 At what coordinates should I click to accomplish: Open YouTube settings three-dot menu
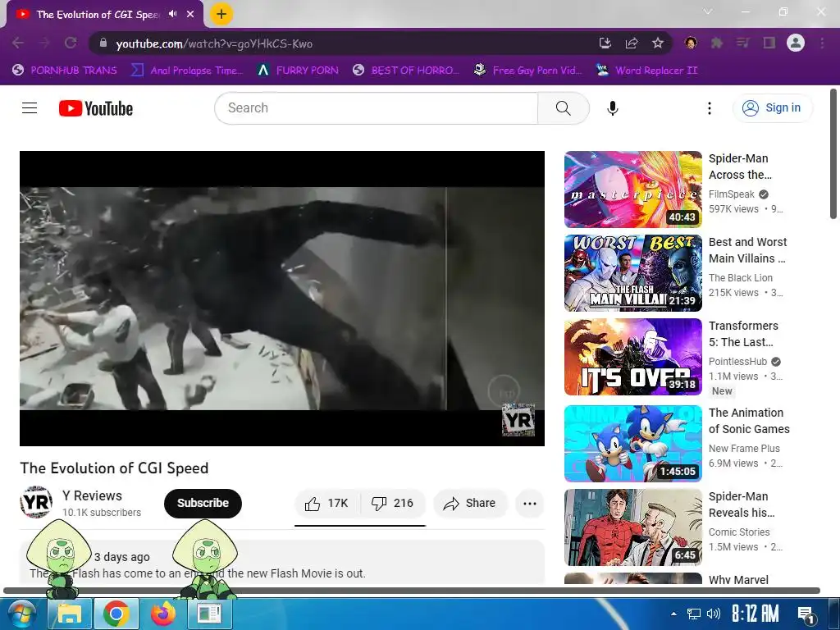[x=710, y=108]
